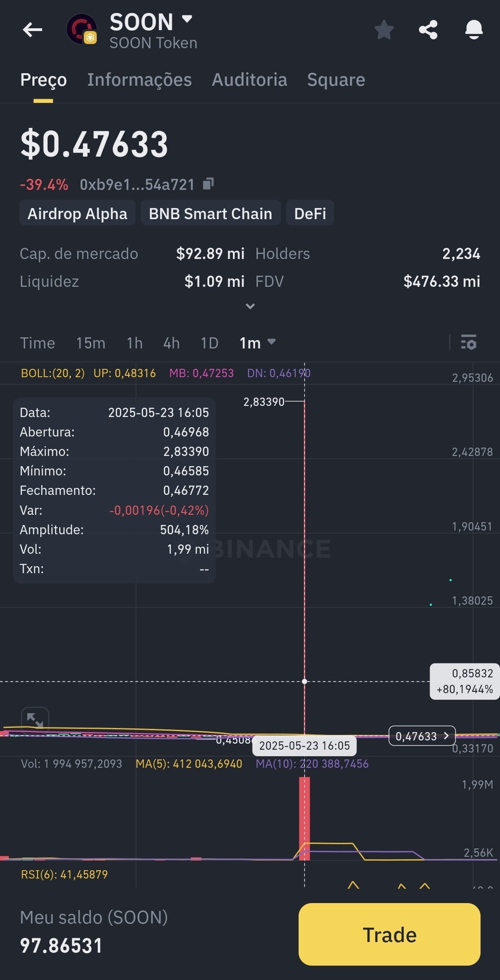The width and height of the screenshot is (500, 980).
Task: Tap the Máximo value 2,83390 in tooltip
Action: [186, 451]
